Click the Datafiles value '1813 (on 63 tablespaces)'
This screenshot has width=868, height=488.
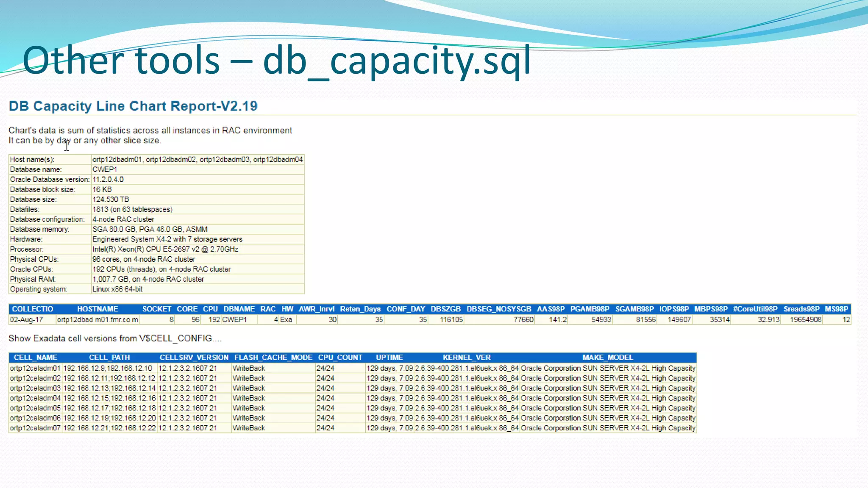(x=132, y=209)
